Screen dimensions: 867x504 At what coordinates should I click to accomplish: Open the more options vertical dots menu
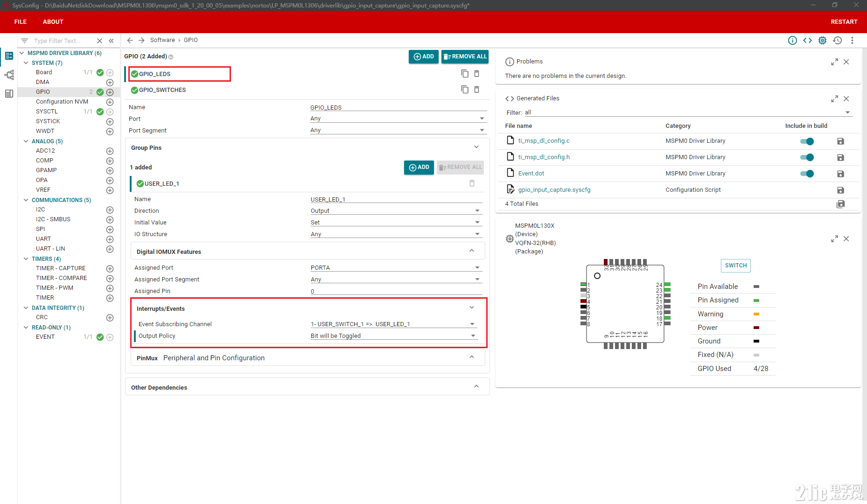pyautogui.click(x=852, y=40)
